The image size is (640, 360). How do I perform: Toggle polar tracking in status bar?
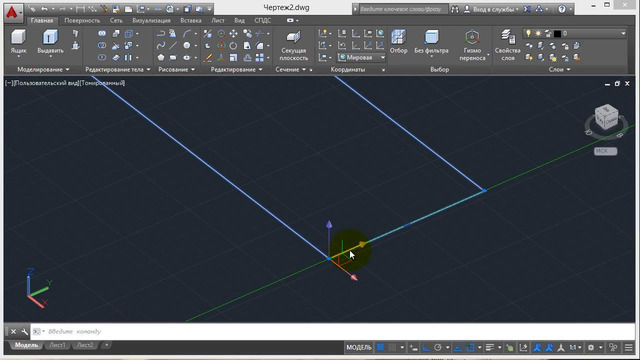click(x=438, y=347)
